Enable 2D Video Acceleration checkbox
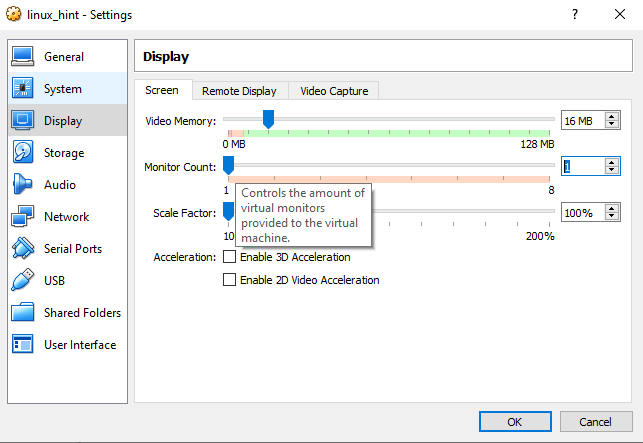 point(229,280)
